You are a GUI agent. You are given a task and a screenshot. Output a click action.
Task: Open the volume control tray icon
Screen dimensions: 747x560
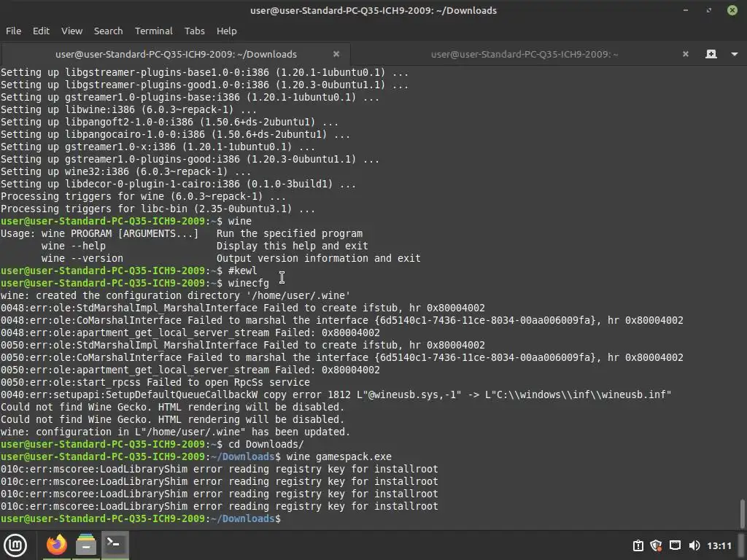tap(694, 545)
